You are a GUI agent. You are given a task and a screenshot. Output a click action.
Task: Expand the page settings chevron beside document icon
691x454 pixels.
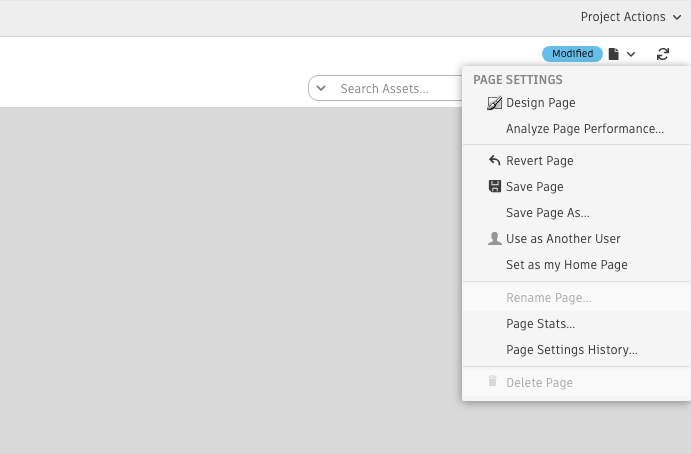(x=631, y=54)
